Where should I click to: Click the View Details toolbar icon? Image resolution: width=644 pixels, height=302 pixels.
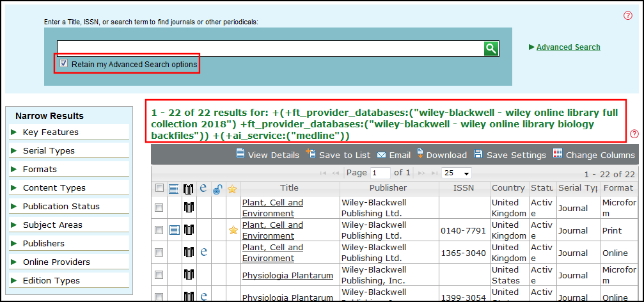(x=240, y=154)
